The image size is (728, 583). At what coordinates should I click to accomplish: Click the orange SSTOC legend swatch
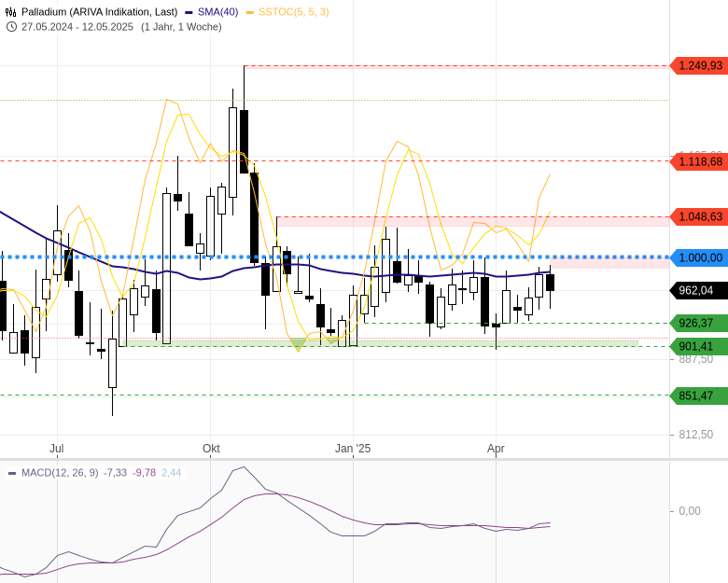pyautogui.click(x=250, y=12)
